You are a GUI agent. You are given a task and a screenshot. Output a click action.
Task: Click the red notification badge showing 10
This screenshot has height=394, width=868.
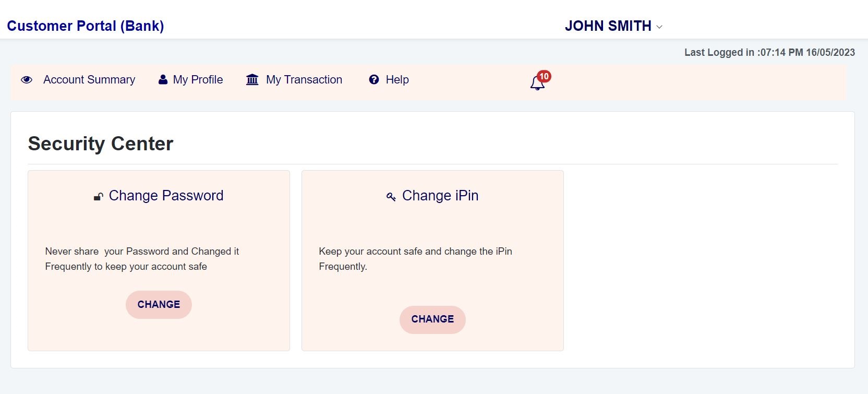pos(544,76)
